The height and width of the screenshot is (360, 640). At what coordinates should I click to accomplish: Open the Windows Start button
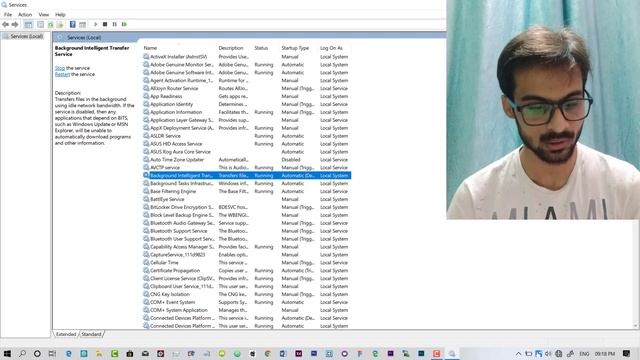(7, 353)
